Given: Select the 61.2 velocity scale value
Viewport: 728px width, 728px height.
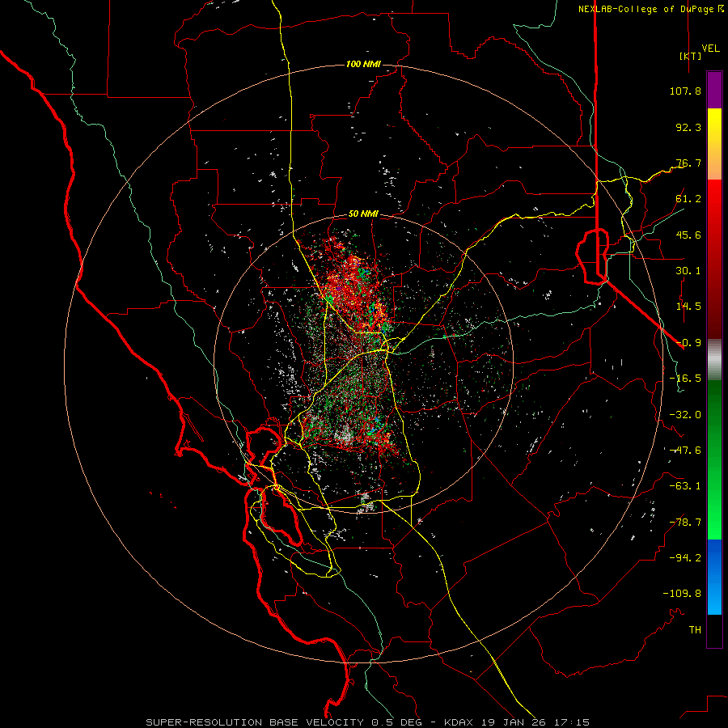Looking at the screenshot, I should pyautogui.click(x=688, y=199).
